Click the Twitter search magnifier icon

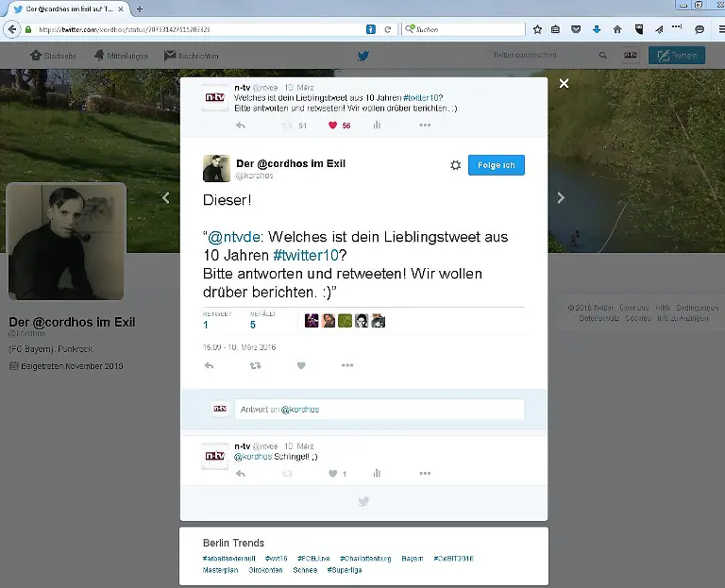603,56
